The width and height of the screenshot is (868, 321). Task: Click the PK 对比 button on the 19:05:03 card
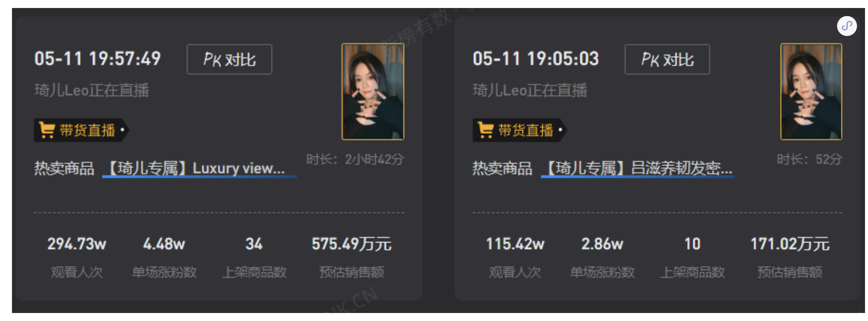[x=667, y=59]
